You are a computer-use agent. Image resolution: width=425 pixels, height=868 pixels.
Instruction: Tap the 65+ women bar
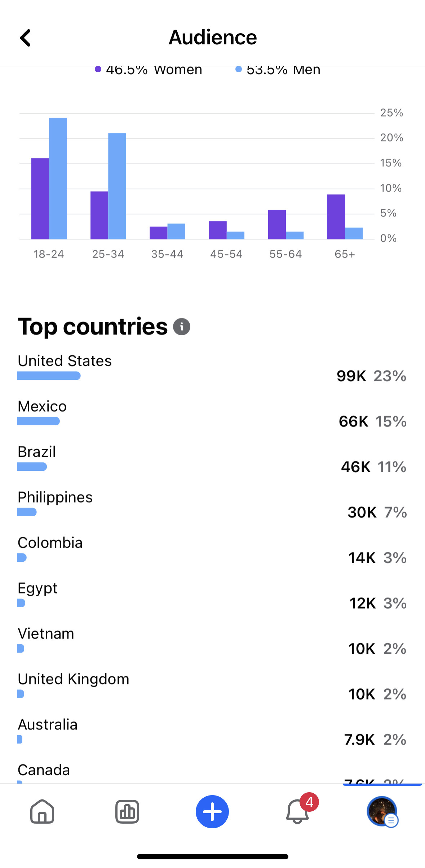click(x=336, y=217)
